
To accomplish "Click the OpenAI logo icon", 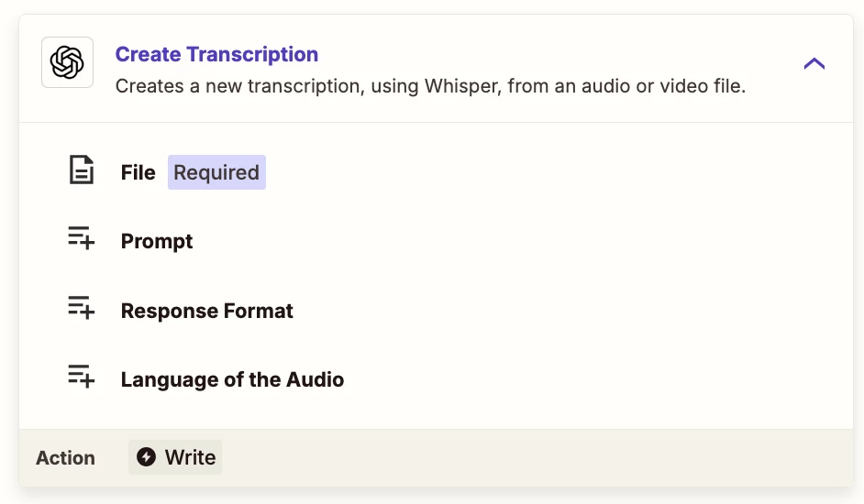I will 67,62.
